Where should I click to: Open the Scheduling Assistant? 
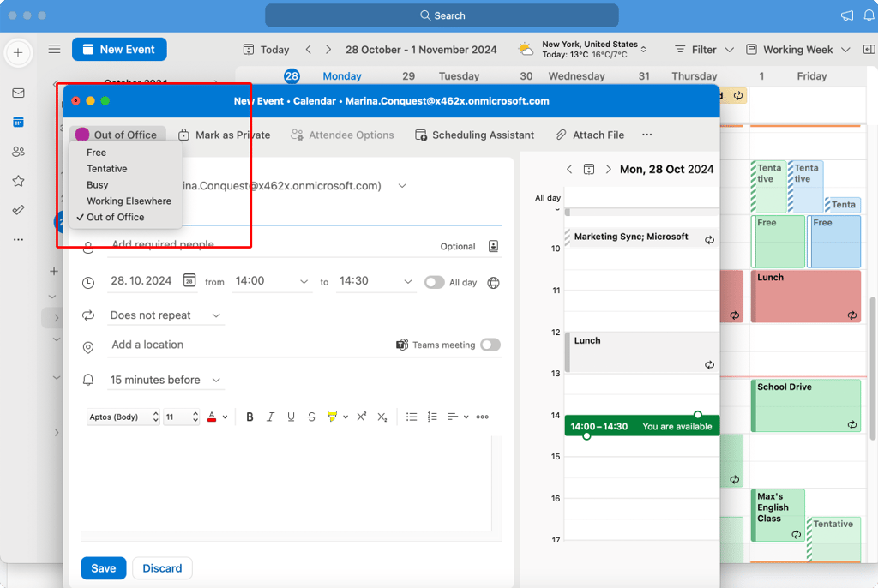tap(474, 135)
